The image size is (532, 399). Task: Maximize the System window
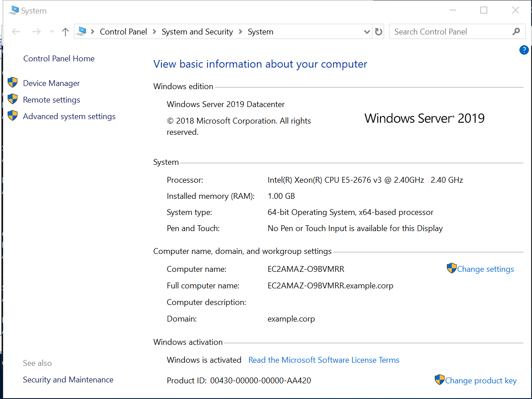point(484,10)
